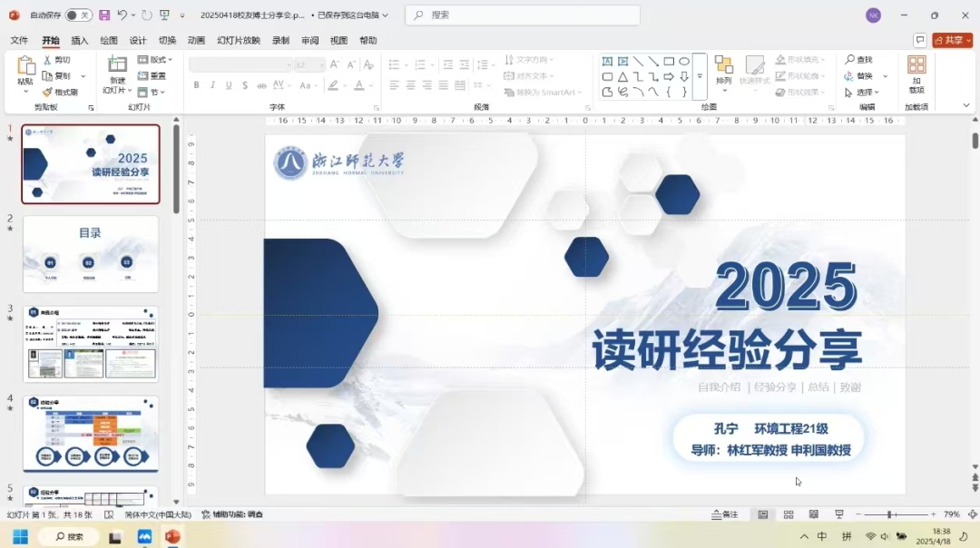Switch to normal view icon
The image size is (980, 548).
(x=763, y=514)
